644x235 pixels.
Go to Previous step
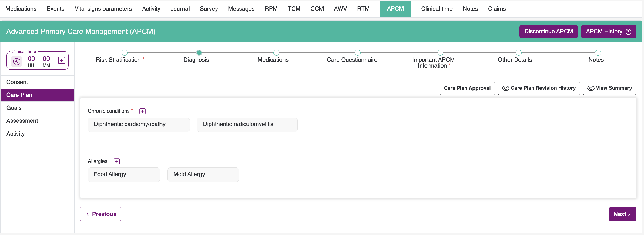(100, 214)
